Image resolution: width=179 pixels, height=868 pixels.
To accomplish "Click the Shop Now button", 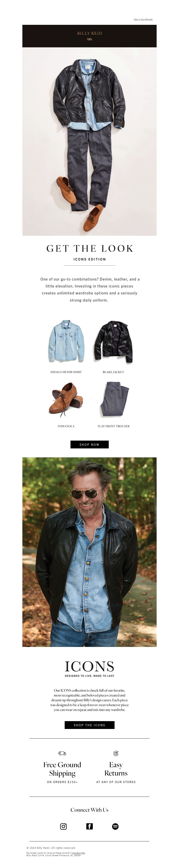I will [x=89, y=444].
